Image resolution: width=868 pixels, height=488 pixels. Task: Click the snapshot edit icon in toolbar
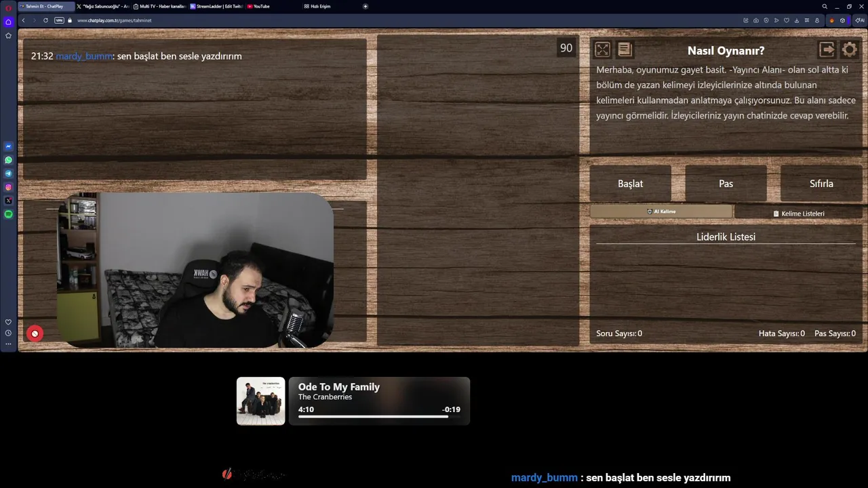746,20
